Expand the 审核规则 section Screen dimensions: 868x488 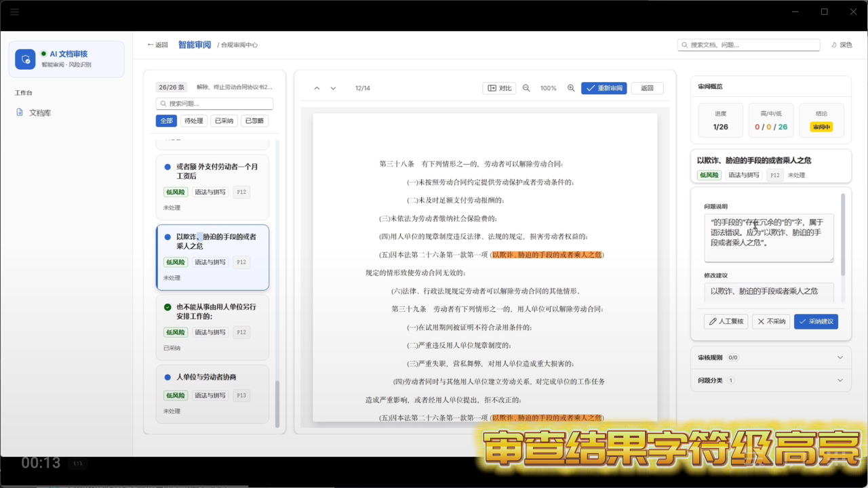(x=770, y=357)
